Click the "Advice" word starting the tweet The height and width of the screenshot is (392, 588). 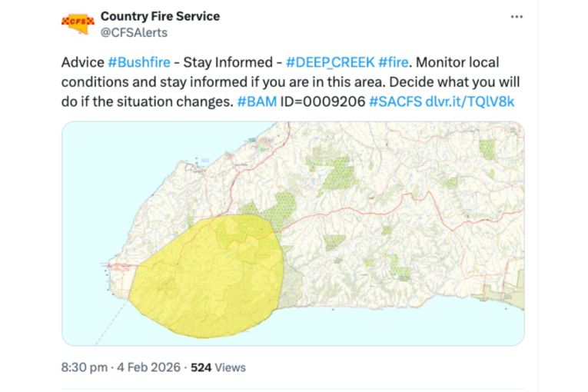tap(82, 61)
